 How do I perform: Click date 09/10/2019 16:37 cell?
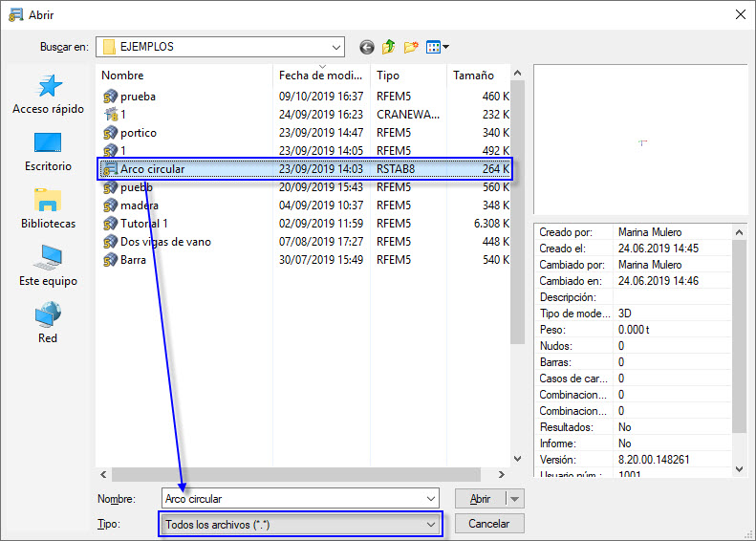click(321, 97)
